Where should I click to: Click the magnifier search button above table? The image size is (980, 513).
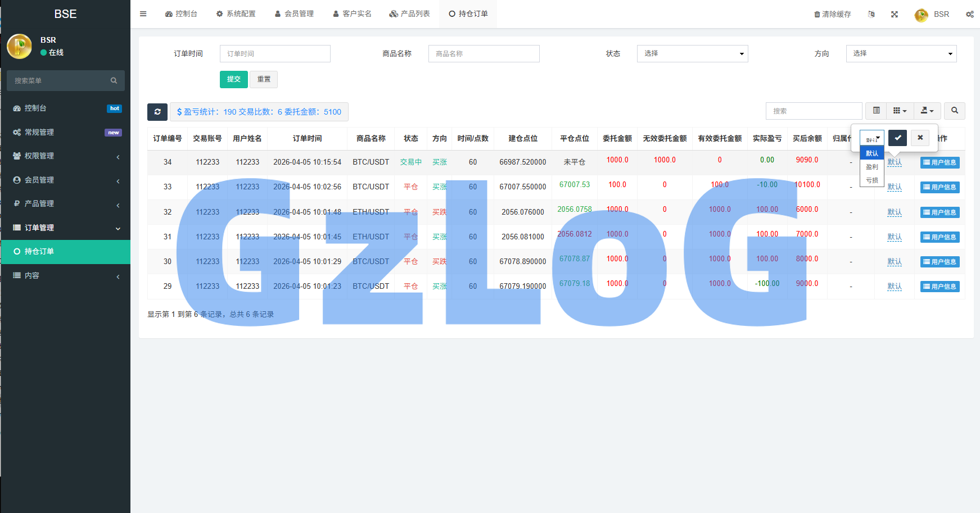point(954,111)
